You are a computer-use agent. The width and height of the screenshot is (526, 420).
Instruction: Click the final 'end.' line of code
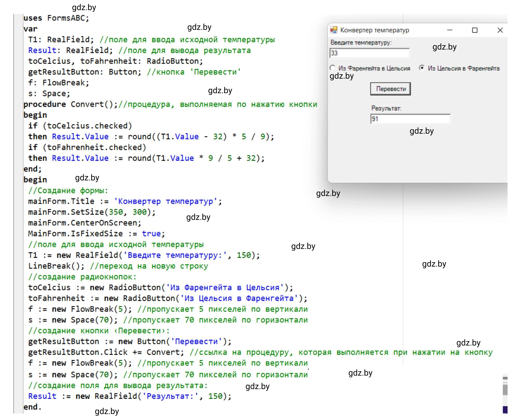[32, 407]
